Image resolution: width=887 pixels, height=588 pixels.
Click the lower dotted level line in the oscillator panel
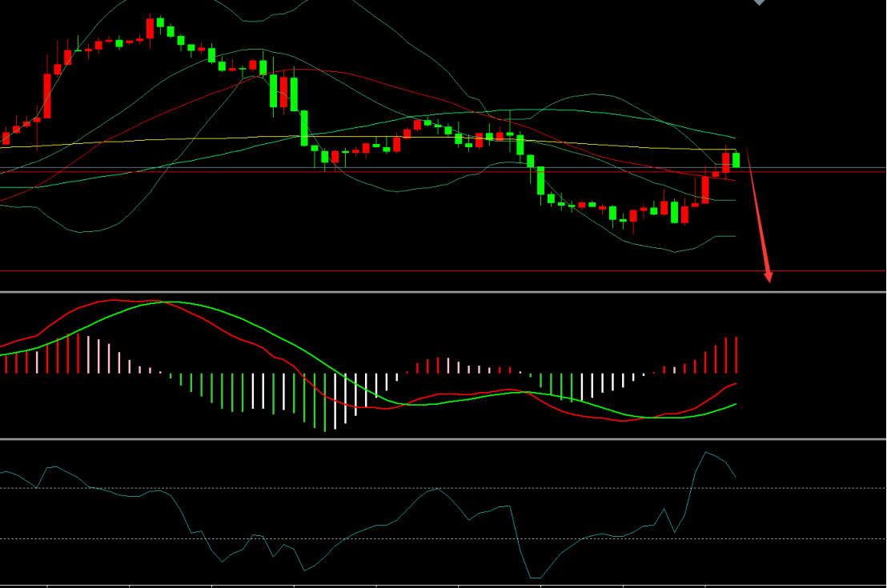tap(443, 539)
